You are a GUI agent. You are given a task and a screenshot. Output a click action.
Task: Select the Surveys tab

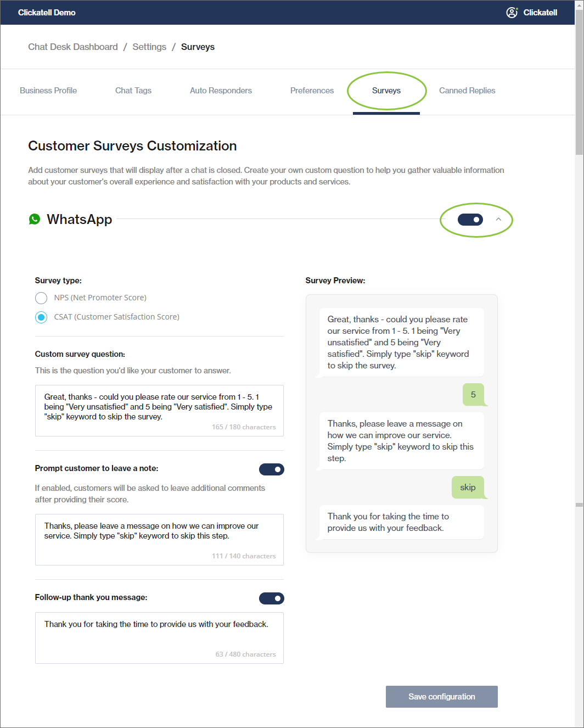(386, 91)
